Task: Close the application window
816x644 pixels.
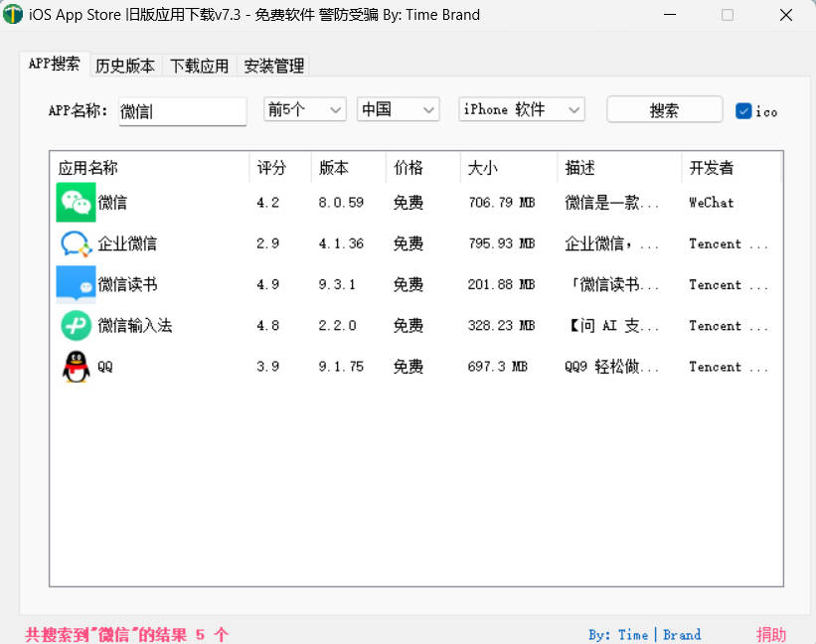Action: [x=786, y=15]
